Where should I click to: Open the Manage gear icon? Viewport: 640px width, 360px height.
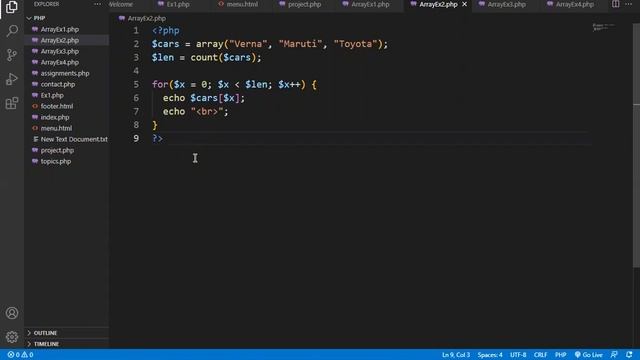12,337
